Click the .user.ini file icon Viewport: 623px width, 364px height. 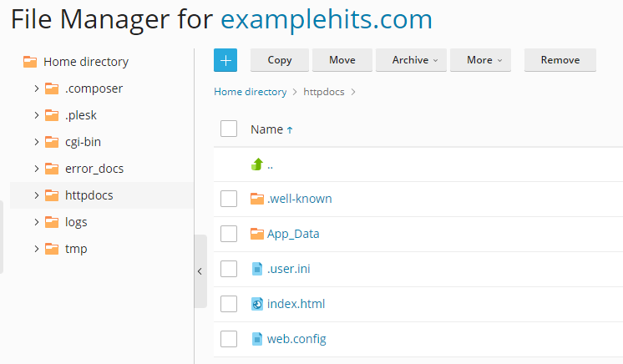coord(257,269)
